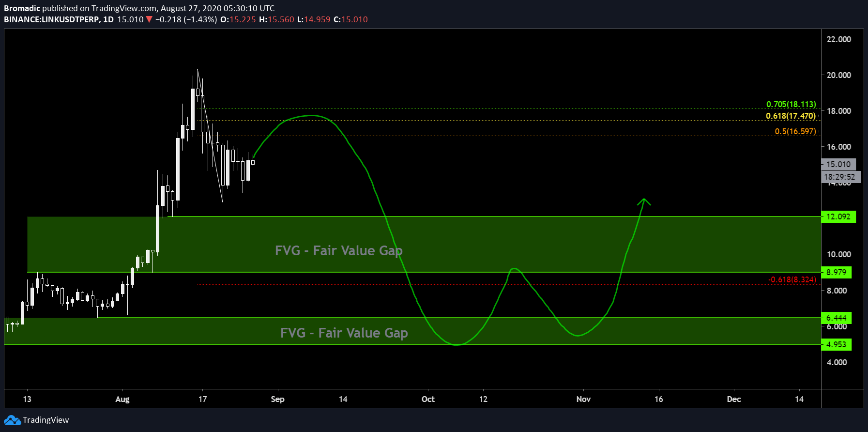
Task: Click the close price value C:15.010
Action: tap(350, 19)
